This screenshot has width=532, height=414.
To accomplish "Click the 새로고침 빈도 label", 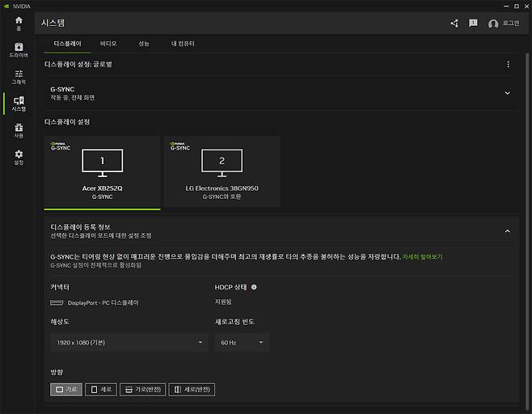I will [x=234, y=322].
